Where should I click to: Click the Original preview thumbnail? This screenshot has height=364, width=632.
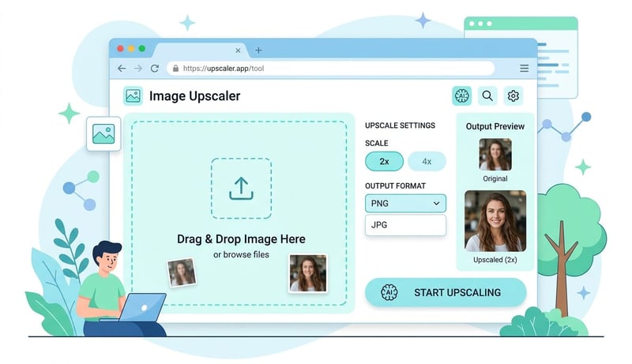[495, 155]
